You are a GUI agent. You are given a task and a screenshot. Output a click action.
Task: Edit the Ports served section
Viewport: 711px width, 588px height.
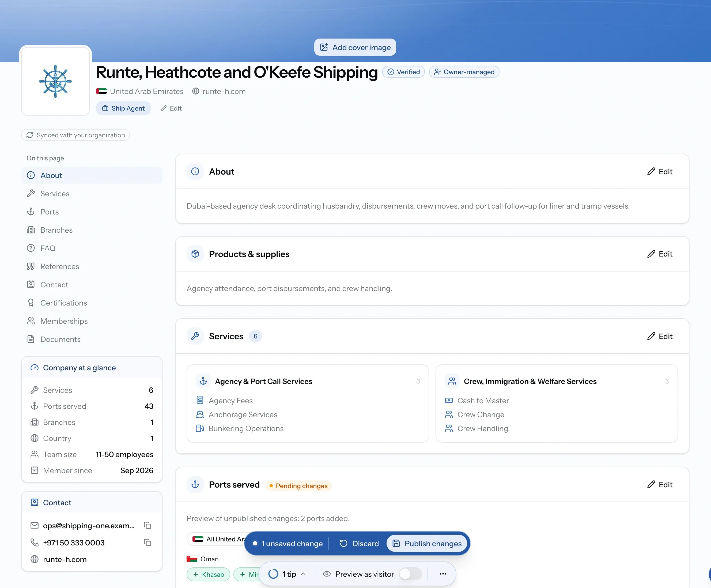660,485
